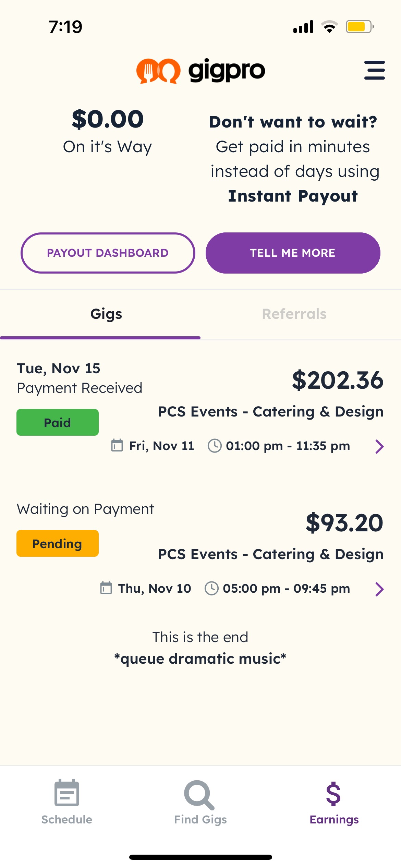Open the hamburger menu
Image resolution: width=401 pixels, height=868 pixels.
(x=374, y=70)
